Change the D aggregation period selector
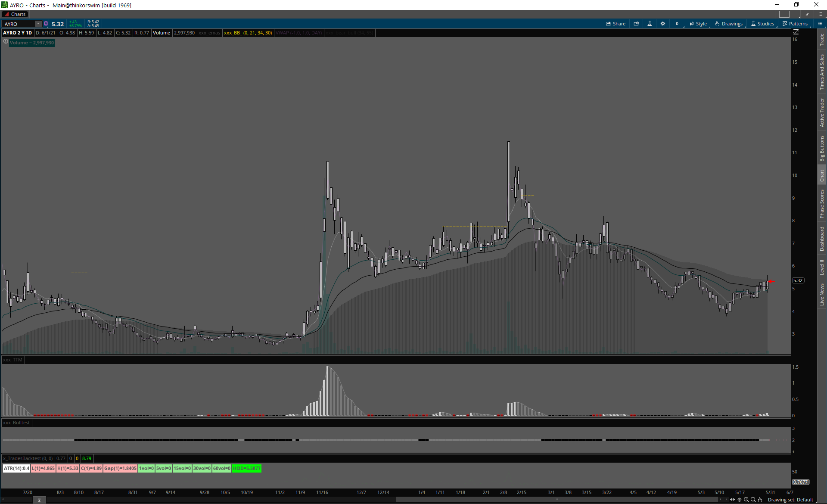This screenshot has width=827, height=504. (677, 24)
